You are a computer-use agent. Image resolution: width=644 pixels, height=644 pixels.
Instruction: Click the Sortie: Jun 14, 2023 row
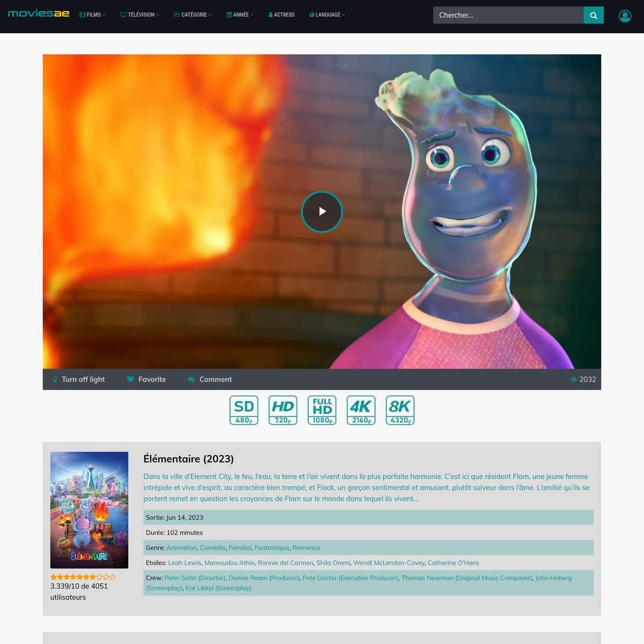(368, 517)
